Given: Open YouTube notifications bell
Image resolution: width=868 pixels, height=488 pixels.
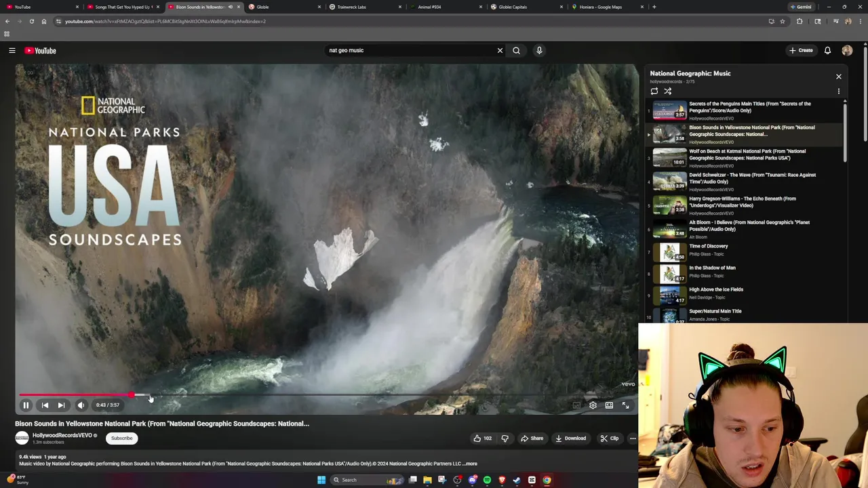Looking at the screenshot, I should [827, 50].
